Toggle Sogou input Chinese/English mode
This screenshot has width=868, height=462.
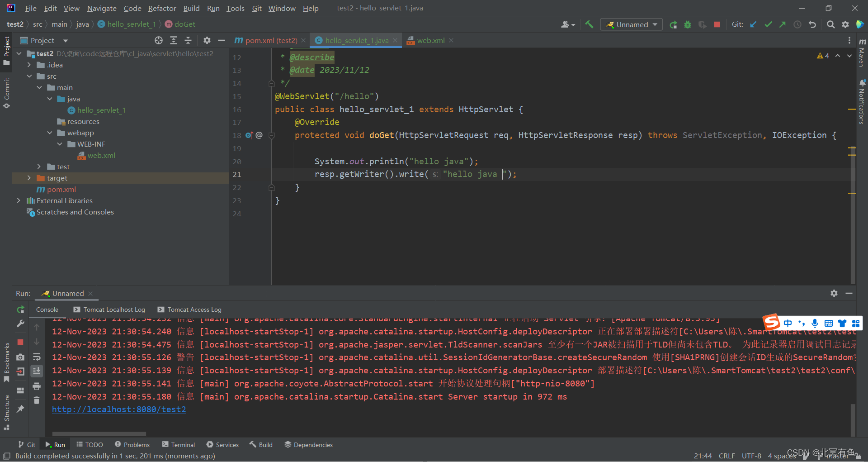point(788,323)
